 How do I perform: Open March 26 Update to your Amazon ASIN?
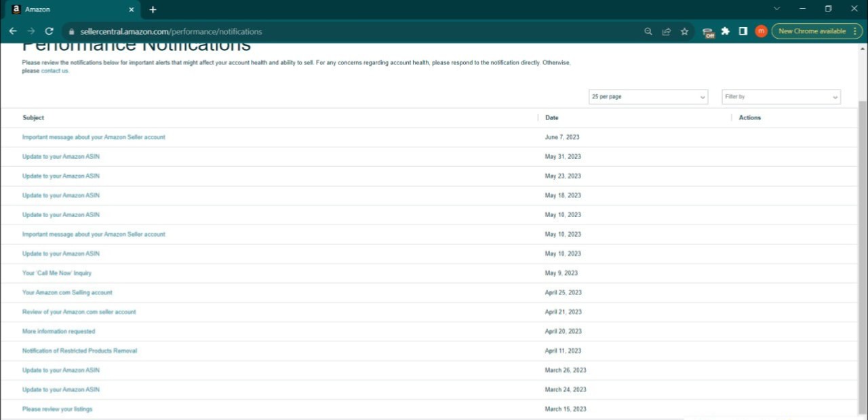tap(61, 370)
